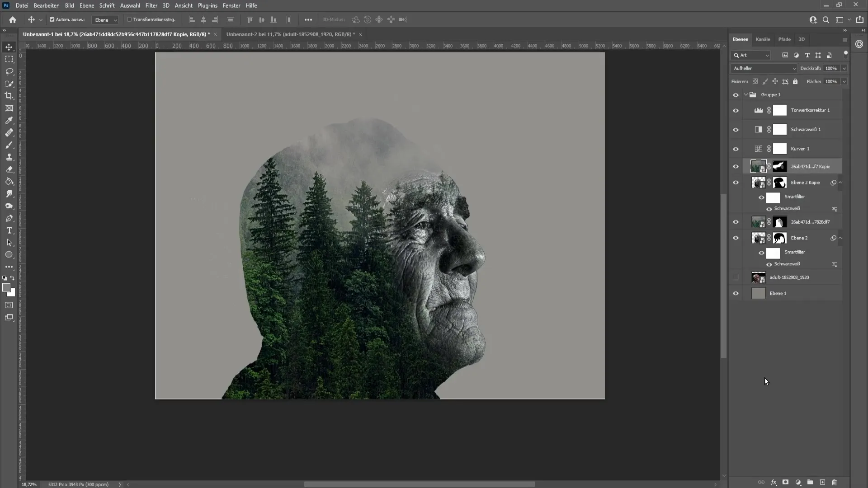Select the Eyedropper tool
Viewport: 868px width, 488px height.
(9, 120)
